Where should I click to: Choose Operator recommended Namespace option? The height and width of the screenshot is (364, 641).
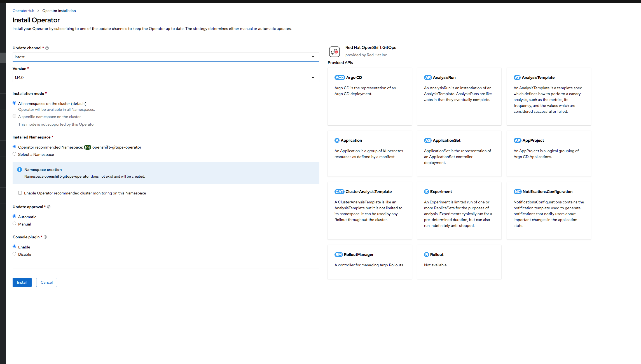pos(15,147)
